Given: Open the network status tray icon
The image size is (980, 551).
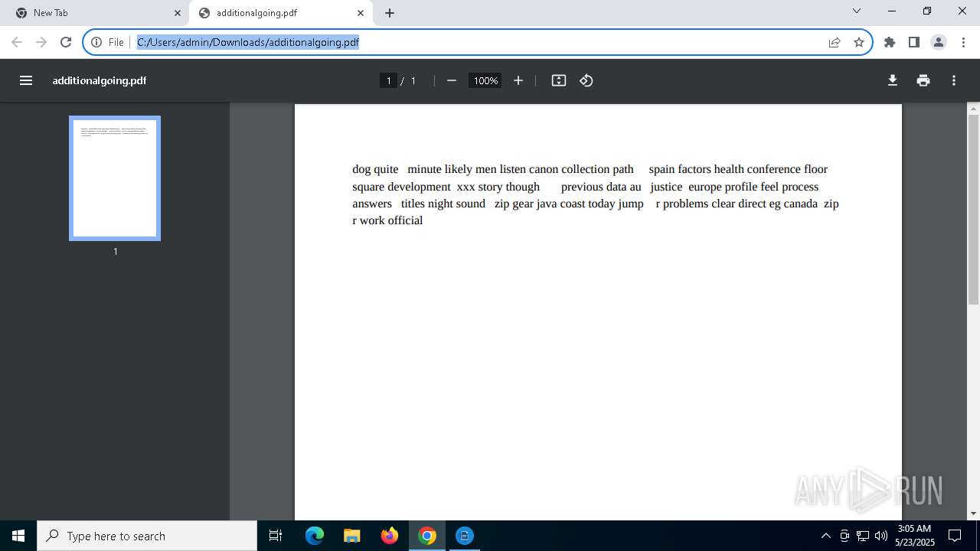Looking at the screenshot, I should click(x=863, y=536).
